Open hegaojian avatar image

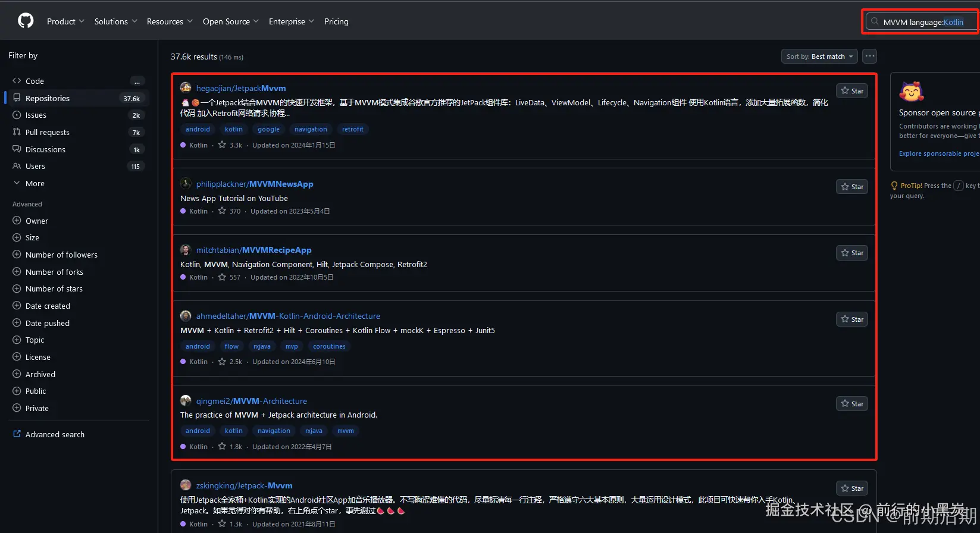(186, 87)
